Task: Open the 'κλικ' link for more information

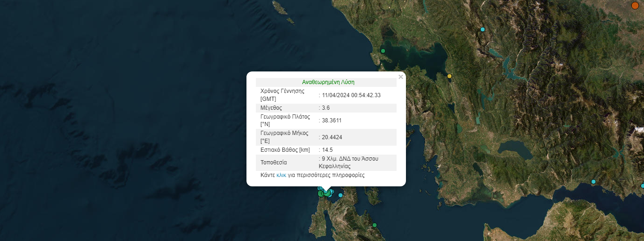Action: tap(281, 176)
